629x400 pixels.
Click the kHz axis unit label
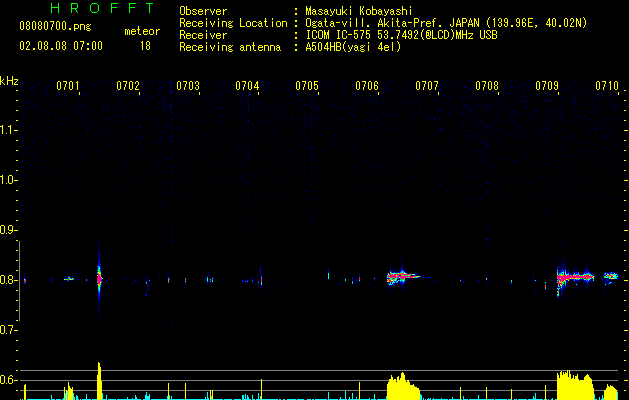pyautogui.click(x=9, y=81)
